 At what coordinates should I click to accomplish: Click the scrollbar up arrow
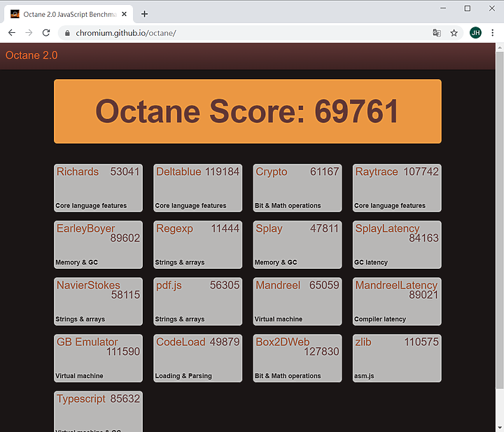coord(500,47)
